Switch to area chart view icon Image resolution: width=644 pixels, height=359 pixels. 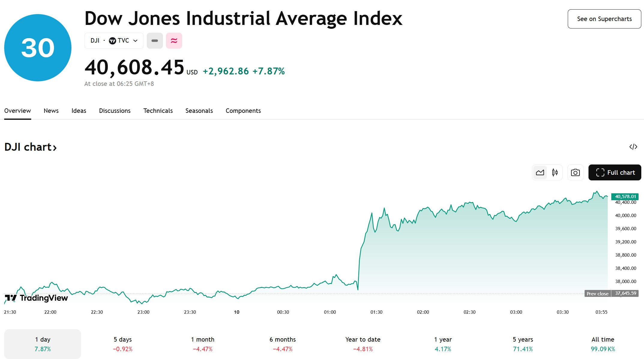point(540,173)
